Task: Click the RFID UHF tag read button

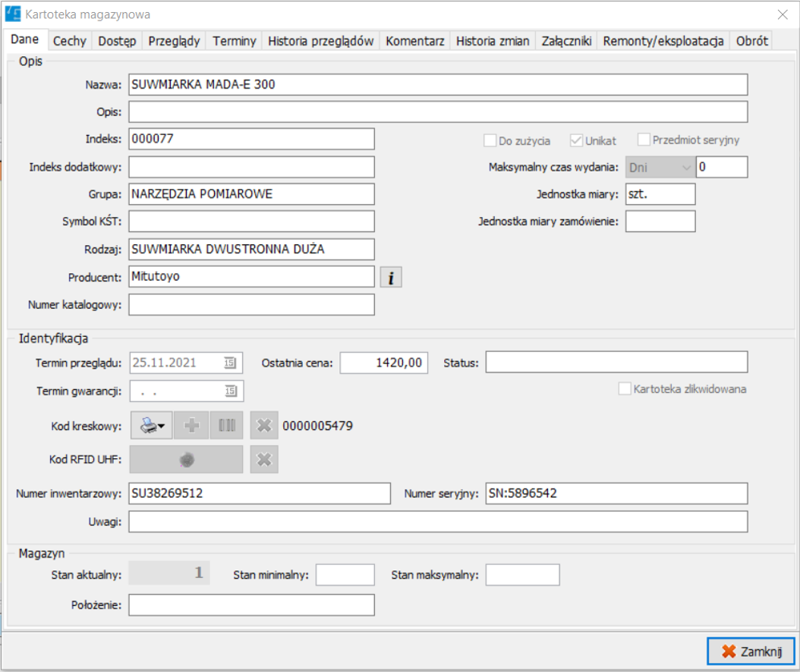Action: pyautogui.click(x=187, y=460)
